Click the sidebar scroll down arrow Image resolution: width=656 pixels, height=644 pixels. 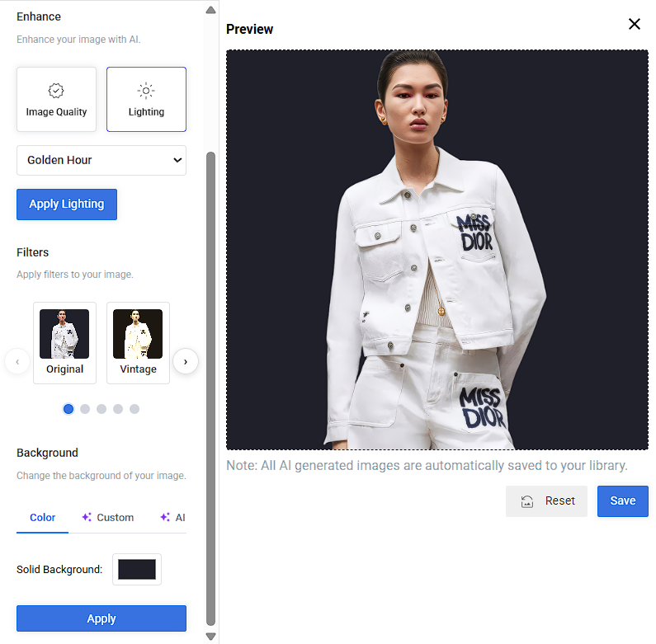[x=211, y=636]
